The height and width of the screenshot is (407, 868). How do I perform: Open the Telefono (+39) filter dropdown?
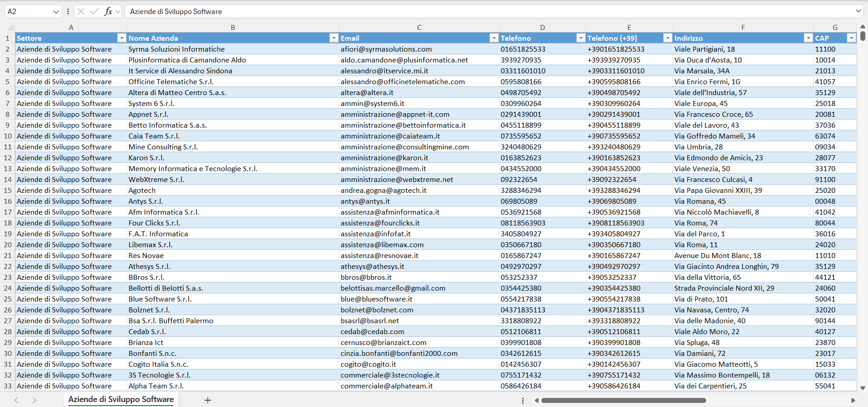tap(668, 38)
